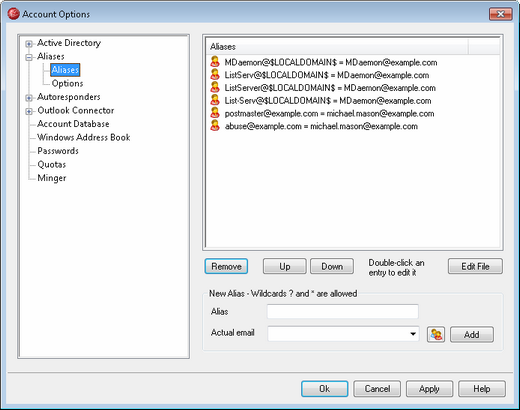Click the Remove button

point(226,266)
